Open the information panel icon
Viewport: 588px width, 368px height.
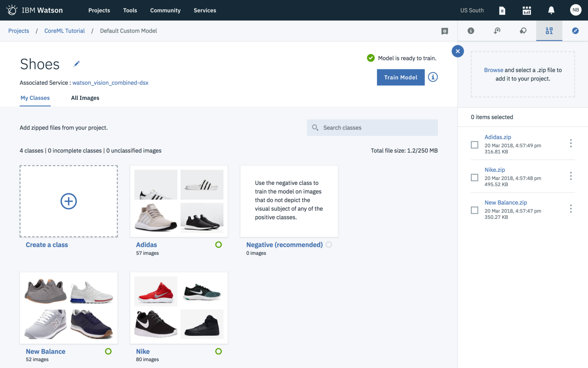471,31
